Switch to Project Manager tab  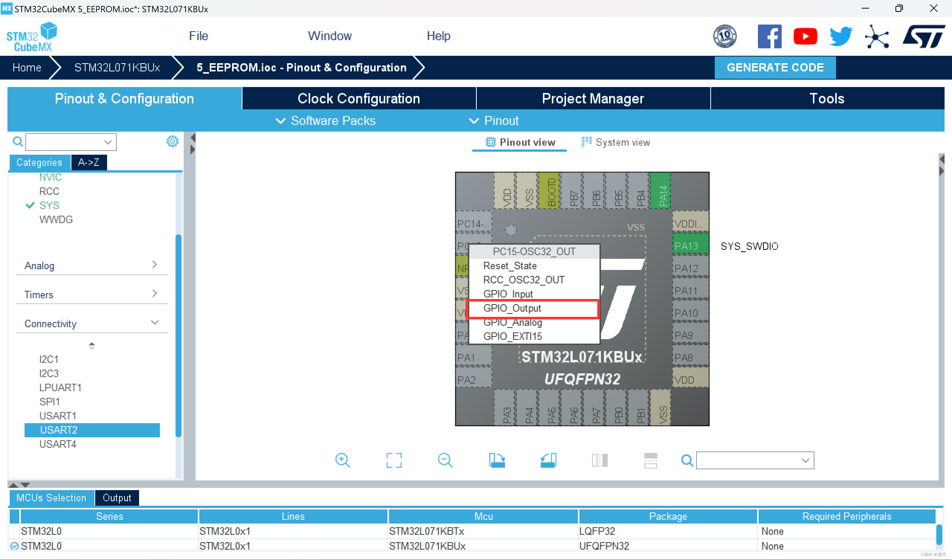click(x=593, y=98)
